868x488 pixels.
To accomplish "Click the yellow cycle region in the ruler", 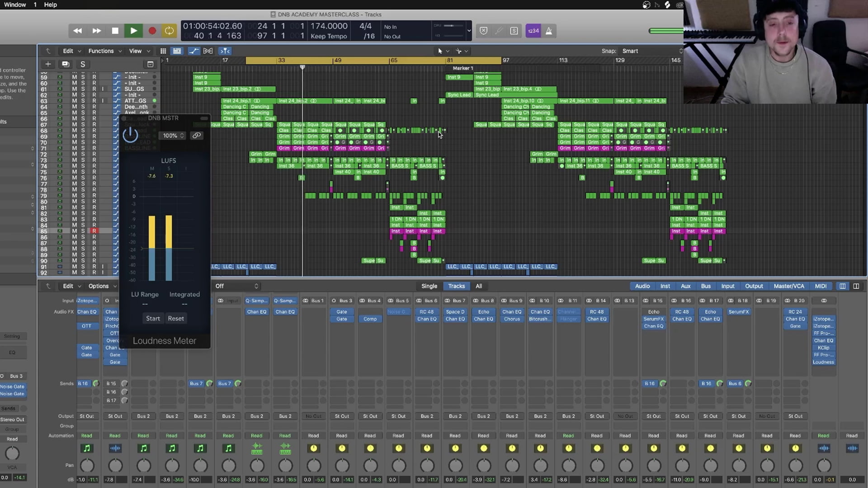I will 373,61.
